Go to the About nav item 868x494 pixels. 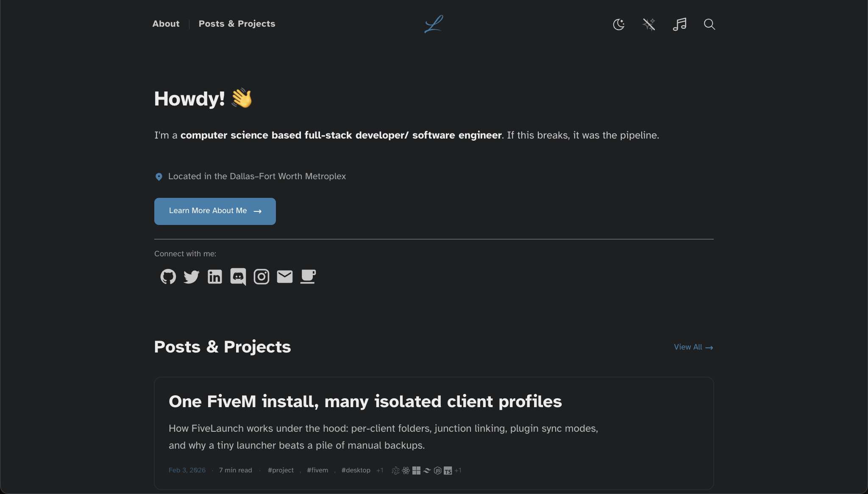[x=166, y=24]
